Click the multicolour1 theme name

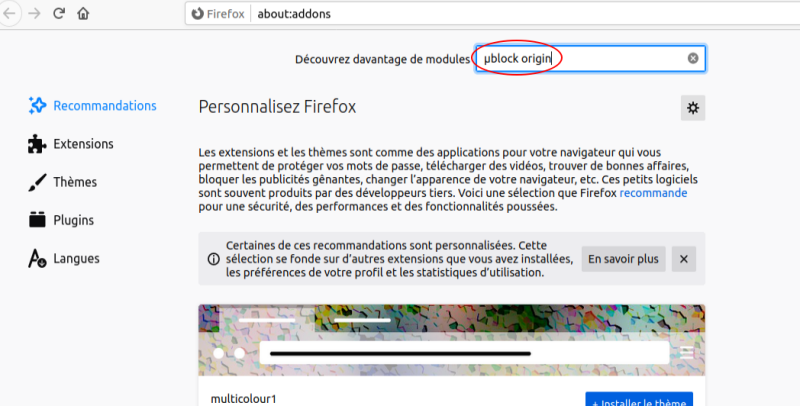pos(243,399)
